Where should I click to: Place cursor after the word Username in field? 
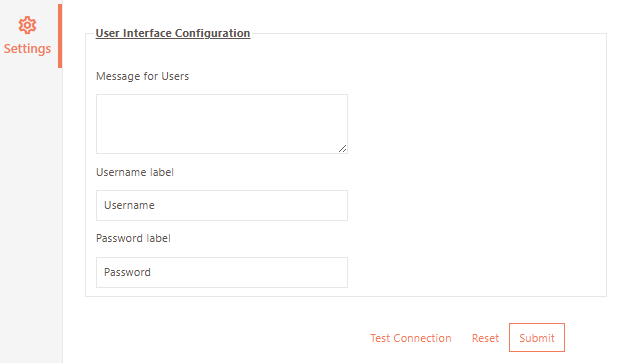[156, 205]
